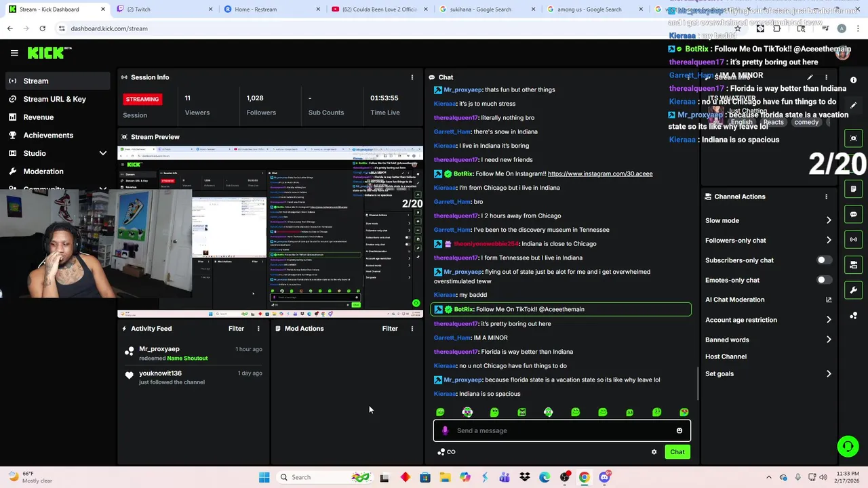Open AI Chat Moderation external link
The width and height of the screenshot is (868, 488).
829,300
